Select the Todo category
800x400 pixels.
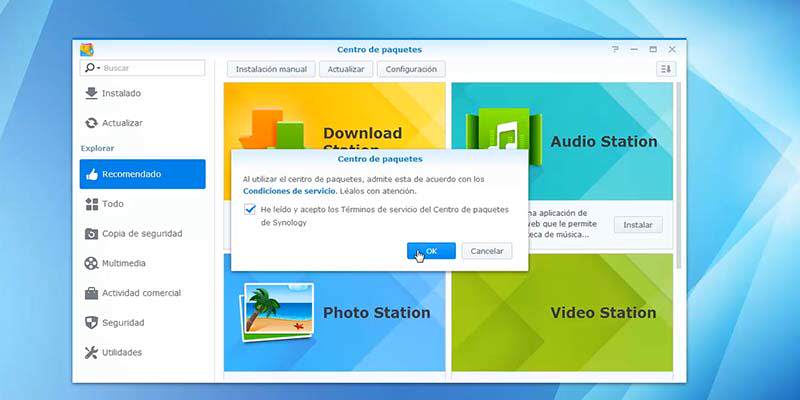[142, 204]
